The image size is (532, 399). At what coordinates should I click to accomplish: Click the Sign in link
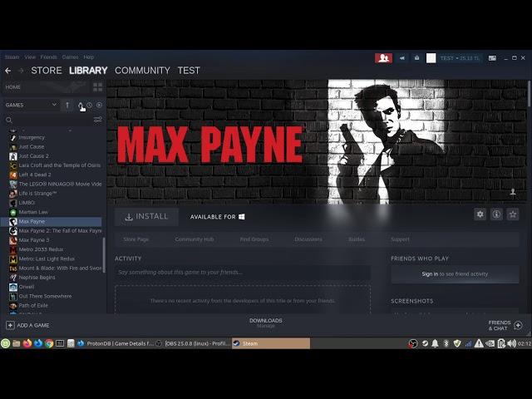pos(430,273)
